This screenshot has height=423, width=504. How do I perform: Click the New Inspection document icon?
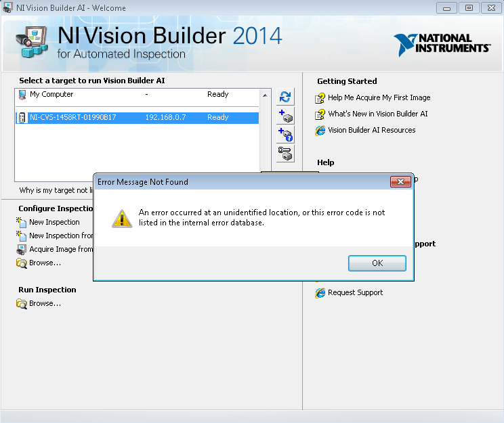click(x=21, y=222)
